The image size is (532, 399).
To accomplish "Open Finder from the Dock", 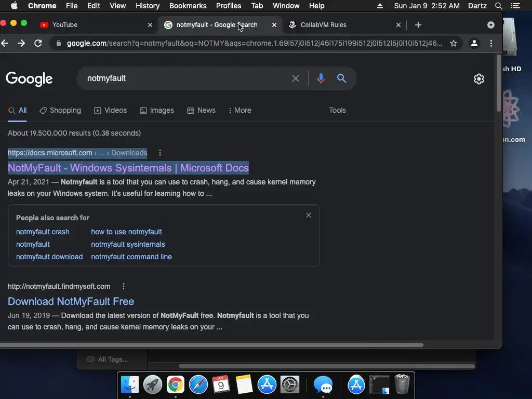I will coord(129,385).
